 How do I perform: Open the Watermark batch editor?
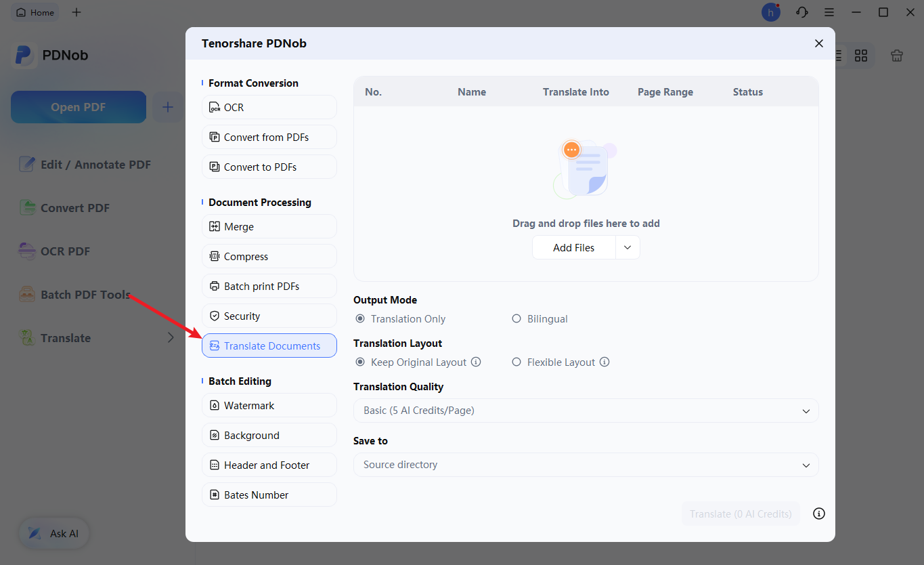tap(269, 405)
